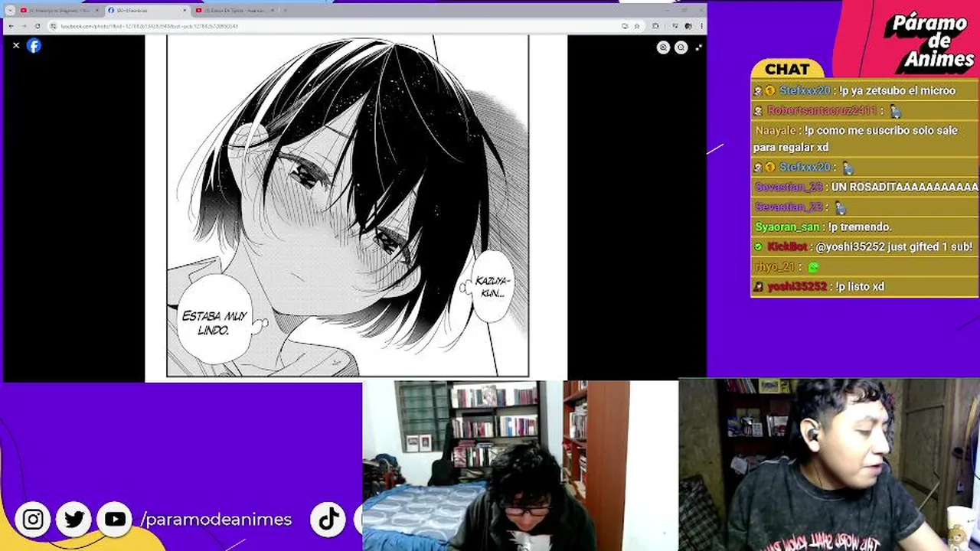The image size is (980, 551).
Task: Click KickBot verified badge icon
Action: 759,246
